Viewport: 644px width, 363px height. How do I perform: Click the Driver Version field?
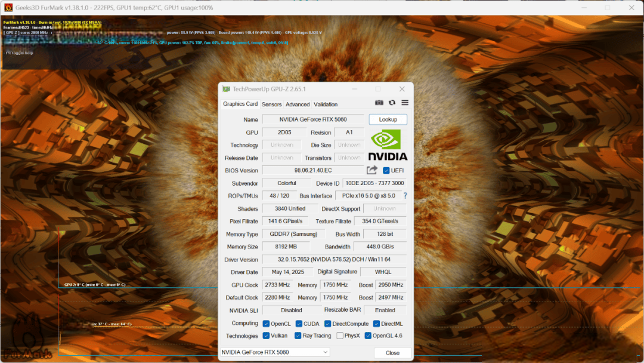pyautogui.click(x=335, y=260)
